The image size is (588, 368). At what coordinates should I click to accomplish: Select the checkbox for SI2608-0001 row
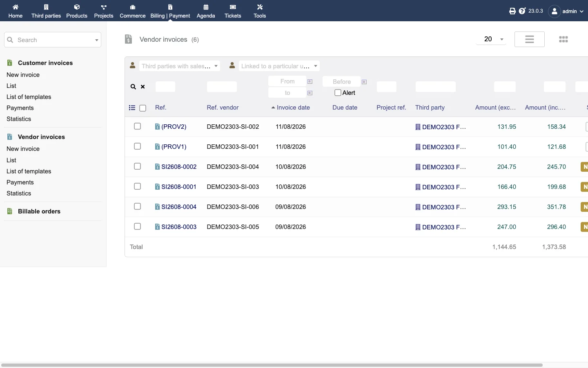coord(138,186)
